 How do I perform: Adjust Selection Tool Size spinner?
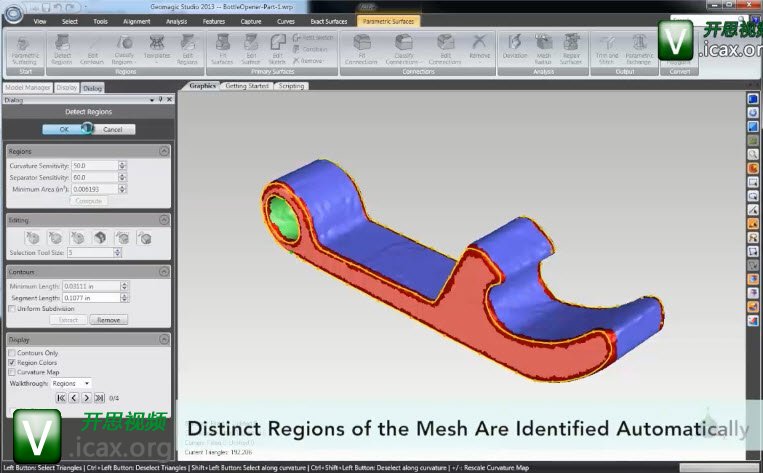click(x=117, y=252)
